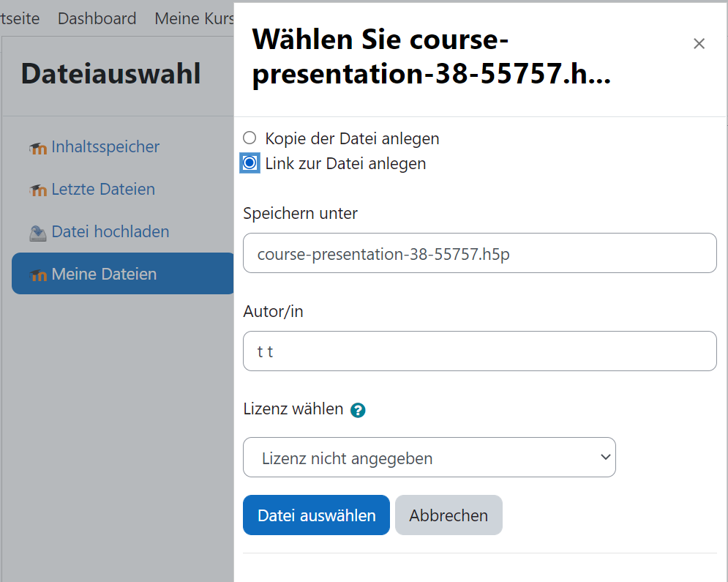Open Meine Kurse navigation item
The image size is (728, 582).
194,18
